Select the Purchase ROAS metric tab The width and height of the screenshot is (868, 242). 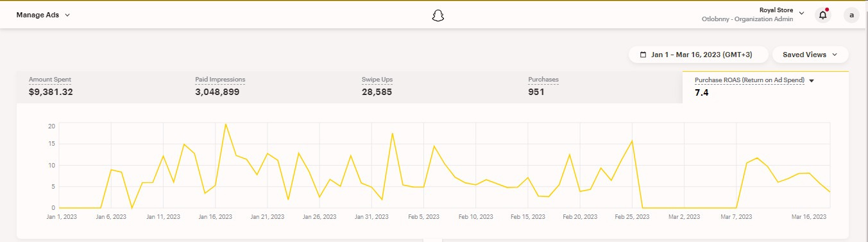[765, 87]
